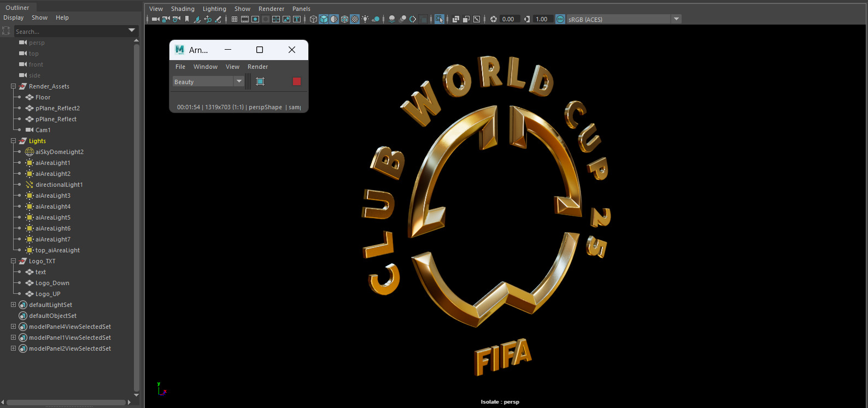
Task: Toggle the Use Default Material icon
Action: [x=334, y=19]
